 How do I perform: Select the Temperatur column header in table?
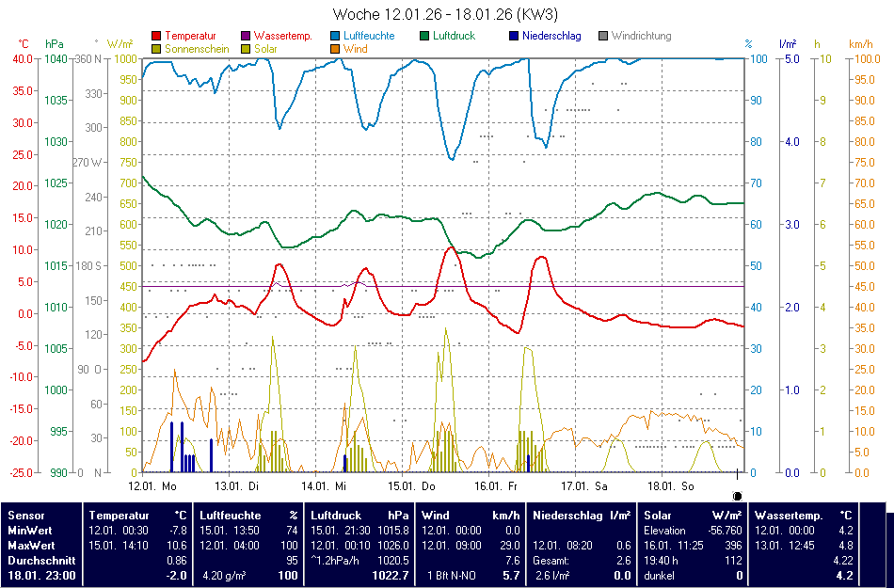120,516
